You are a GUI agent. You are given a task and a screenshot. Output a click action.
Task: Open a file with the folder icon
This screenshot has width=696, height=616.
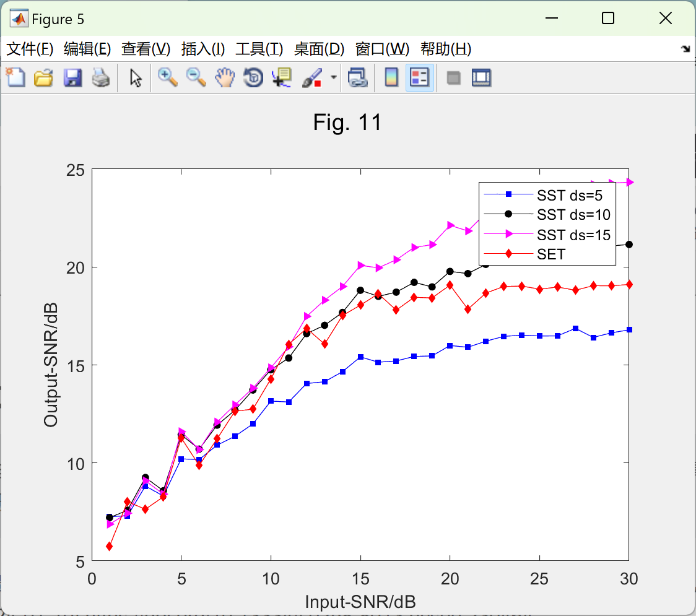click(43, 77)
